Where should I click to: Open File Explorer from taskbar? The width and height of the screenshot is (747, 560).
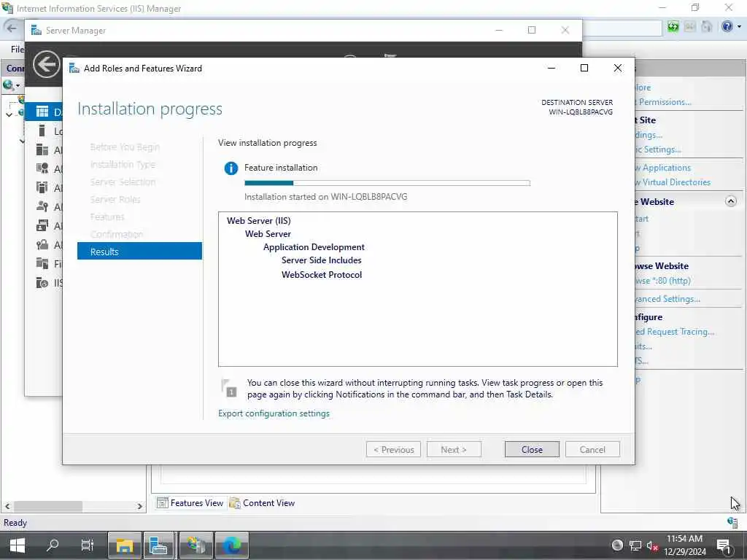(x=124, y=545)
